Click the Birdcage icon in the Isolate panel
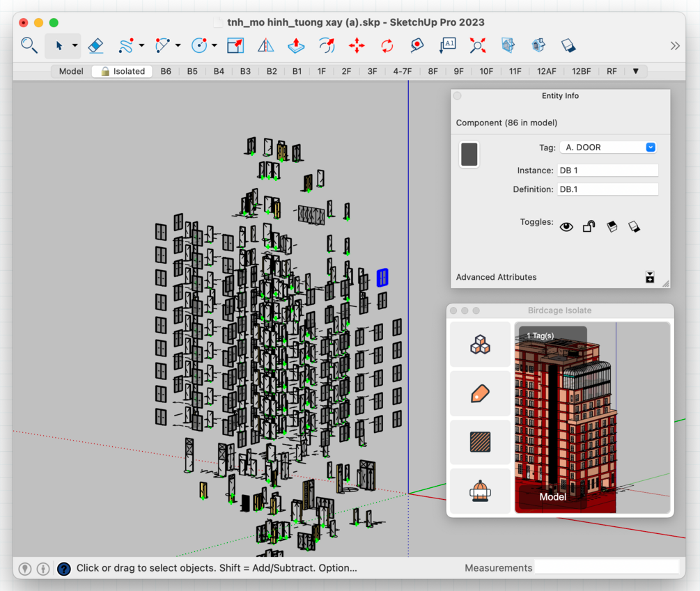700x591 pixels. pos(480,491)
